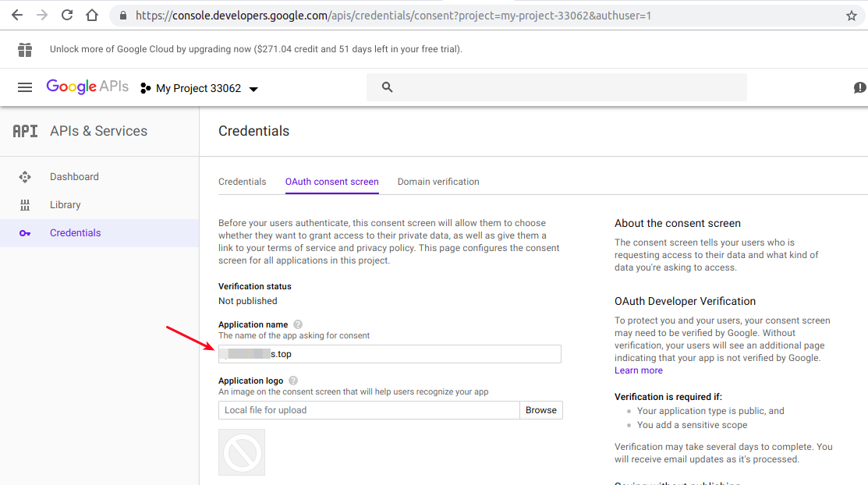This screenshot has width=868, height=485.
Task: Click the key icon for Credentials
Action: pyautogui.click(x=25, y=233)
